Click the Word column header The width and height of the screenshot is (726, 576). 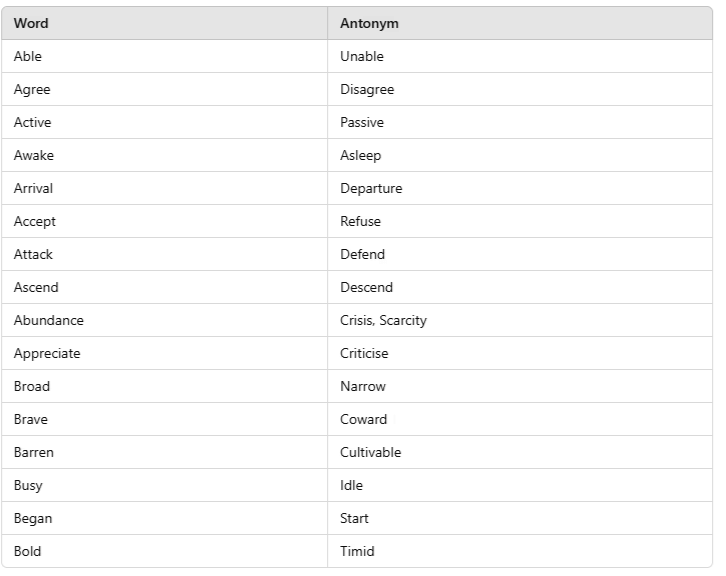tap(31, 23)
